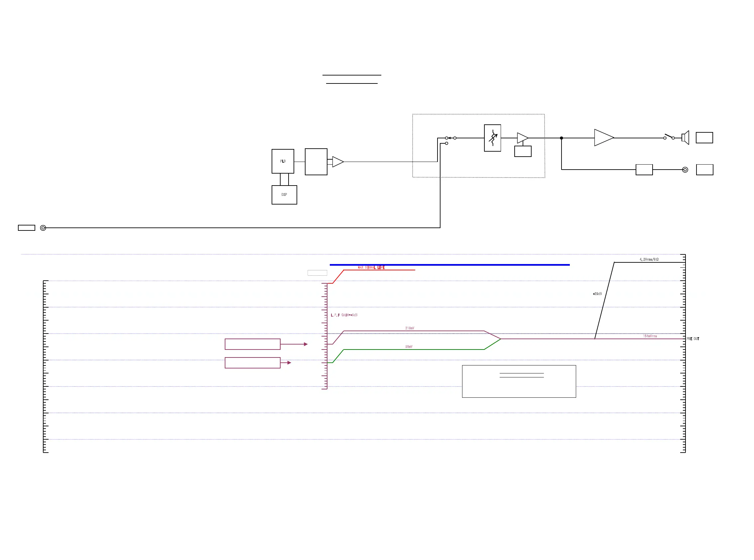
Task: Click the PRE OUT label
Action: click(x=693, y=339)
